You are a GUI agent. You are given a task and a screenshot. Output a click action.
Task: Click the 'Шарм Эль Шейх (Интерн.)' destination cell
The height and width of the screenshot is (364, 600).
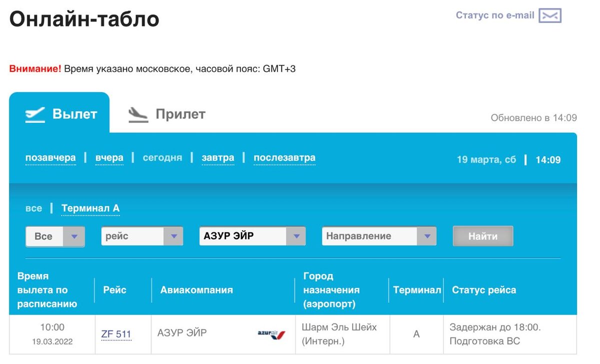[342, 334]
